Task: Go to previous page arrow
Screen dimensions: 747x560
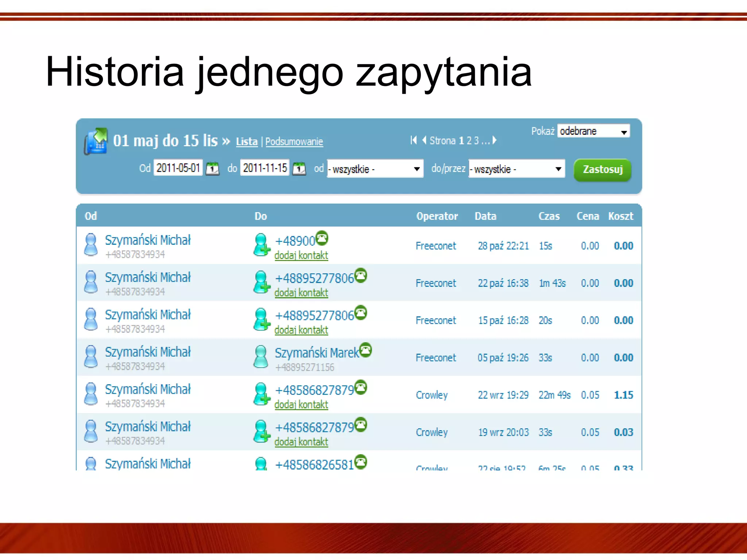Action: click(424, 140)
